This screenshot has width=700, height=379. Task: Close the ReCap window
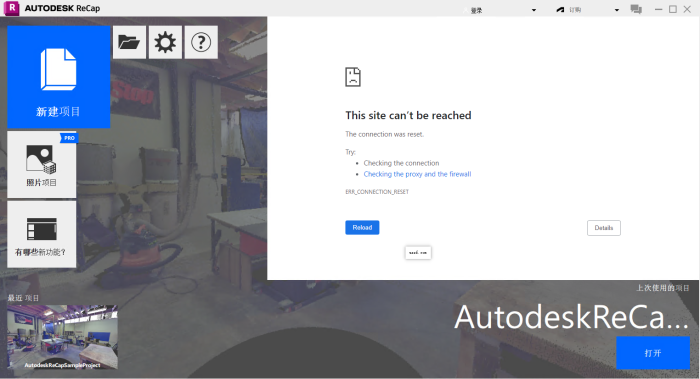point(687,9)
